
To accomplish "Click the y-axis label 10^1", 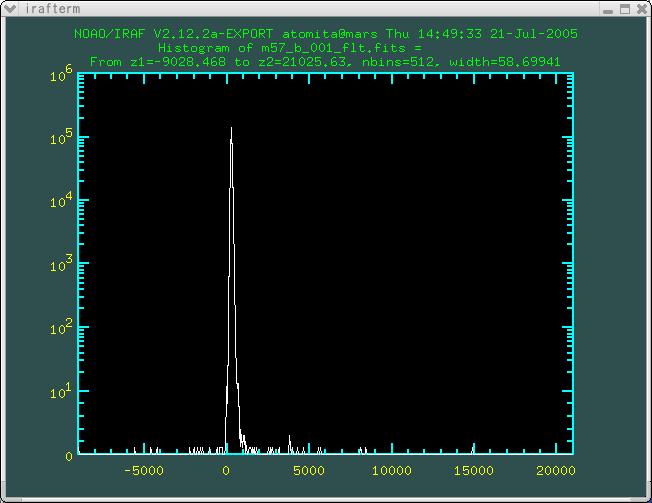I will pyautogui.click(x=61, y=390).
